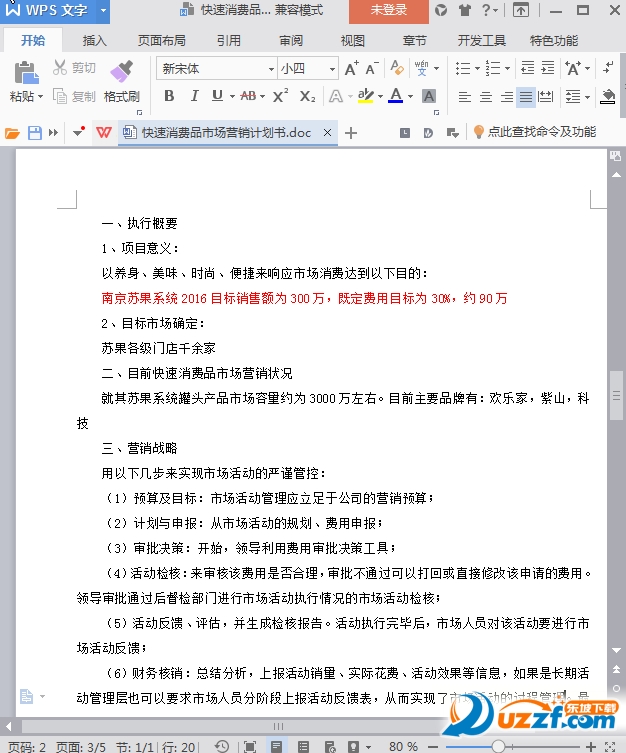The image size is (626, 753).
Task: Click the 页面: 3/5 status indicator
Action: (x=81, y=747)
